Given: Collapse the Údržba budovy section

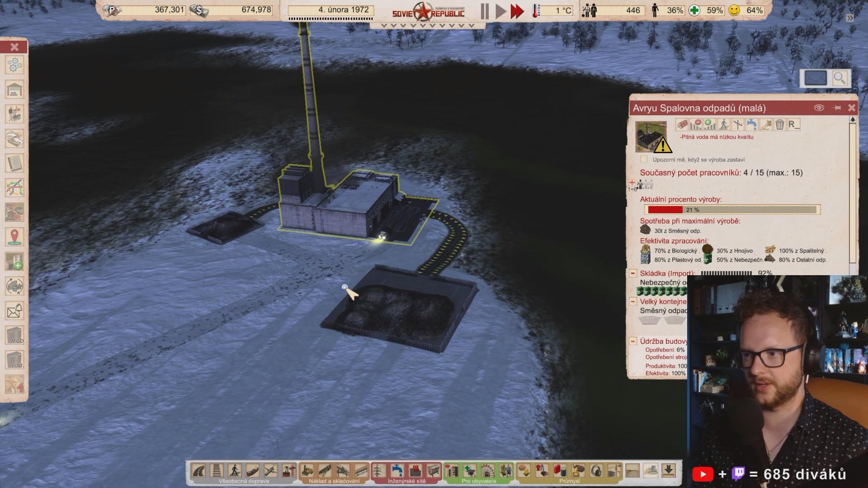Looking at the screenshot, I should tap(633, 341).
